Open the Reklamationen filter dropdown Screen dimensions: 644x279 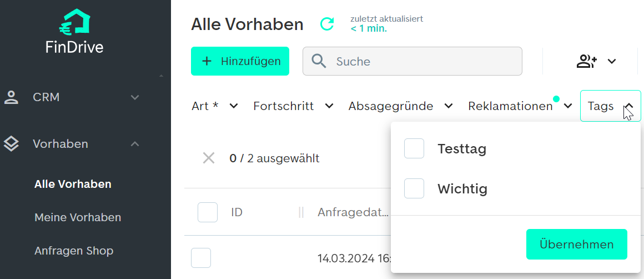(x=520, y=106)
